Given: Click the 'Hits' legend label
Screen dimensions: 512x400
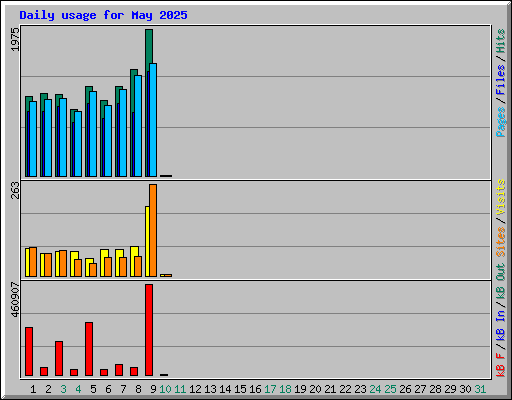Looking at the screenshot, I should click(500, 41).
